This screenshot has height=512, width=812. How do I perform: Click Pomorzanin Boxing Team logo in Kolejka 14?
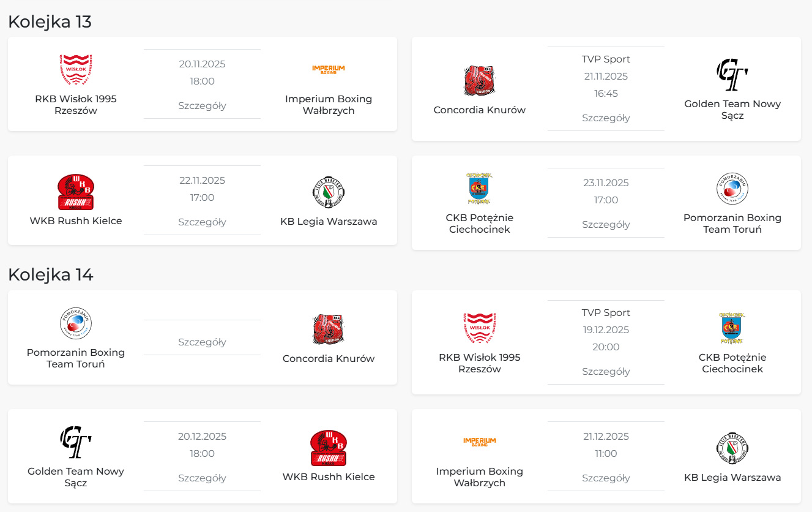(76, 323)
